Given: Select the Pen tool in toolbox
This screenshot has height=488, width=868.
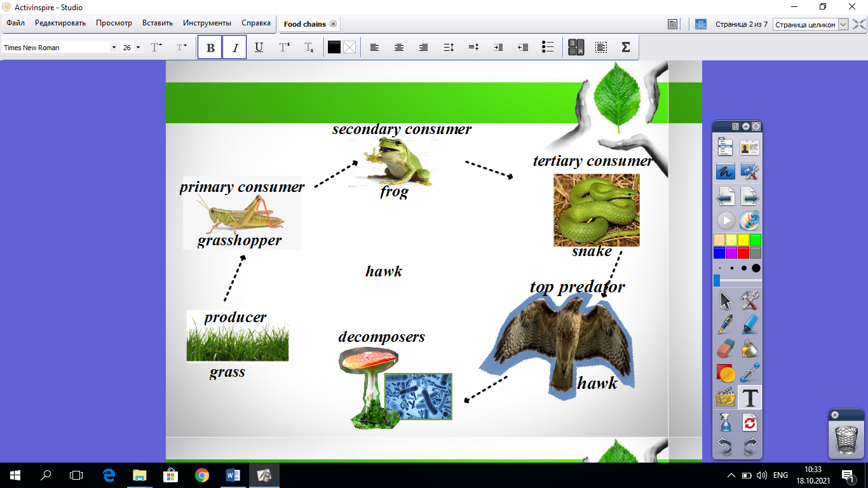Looking at the screenshot, I should (x=726, y=324).
